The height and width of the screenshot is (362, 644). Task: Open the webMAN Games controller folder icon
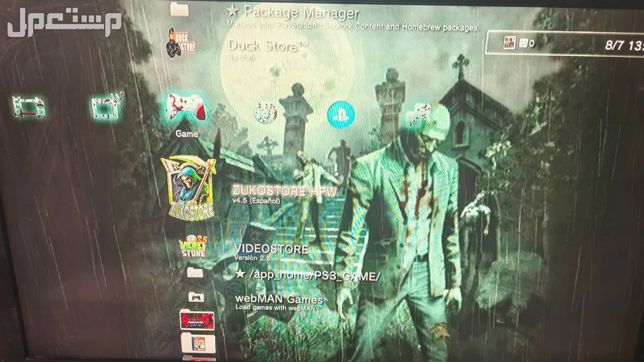click(195, 297)
